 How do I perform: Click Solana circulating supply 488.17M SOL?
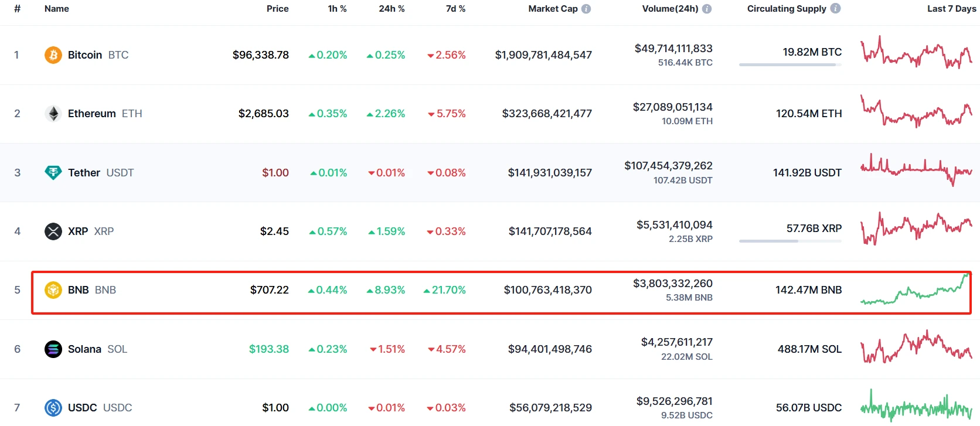(809, 349)
